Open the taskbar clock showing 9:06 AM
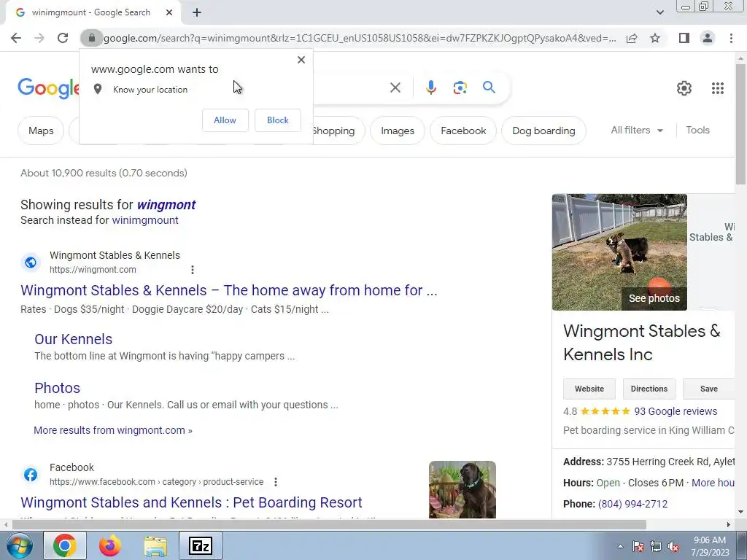 pos(710,546)
